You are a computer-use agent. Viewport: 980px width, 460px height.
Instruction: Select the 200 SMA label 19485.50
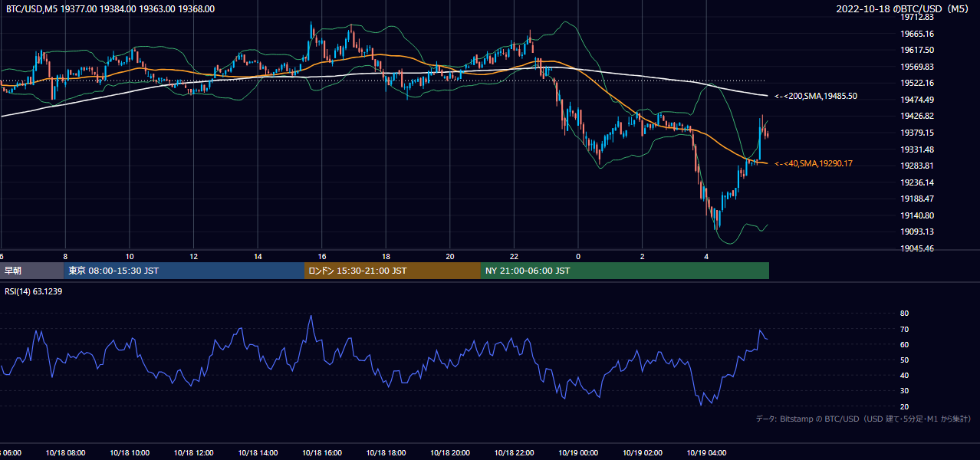coord(816,96)
